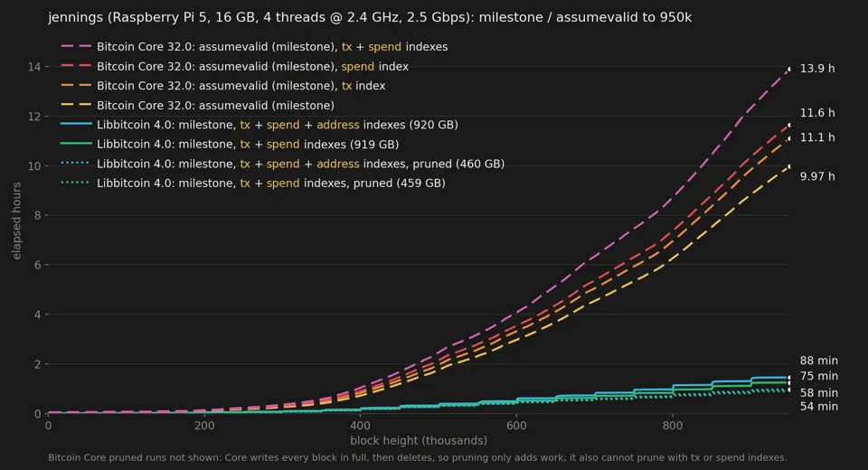The height and width of the screenshot is (470, 868).
Task: Click the red dashed spend index legend line
Action: coord(76,66)
